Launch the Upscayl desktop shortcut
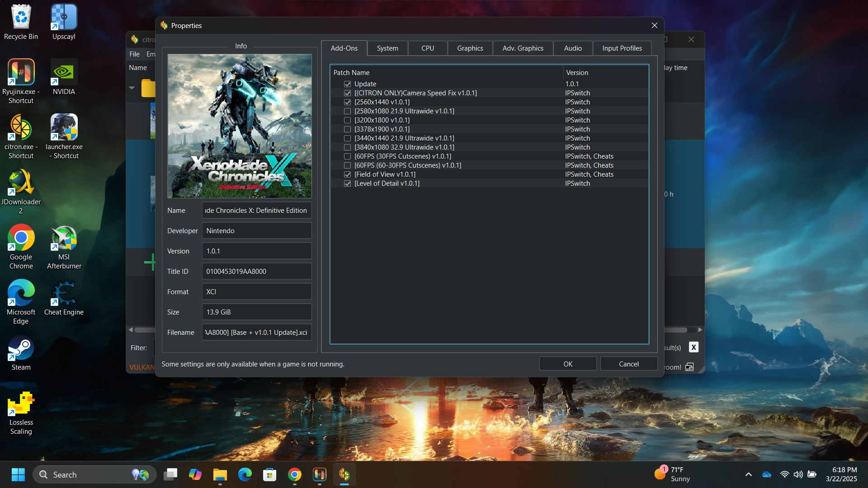This screenshot has width=868, height=488. [64, 23]
